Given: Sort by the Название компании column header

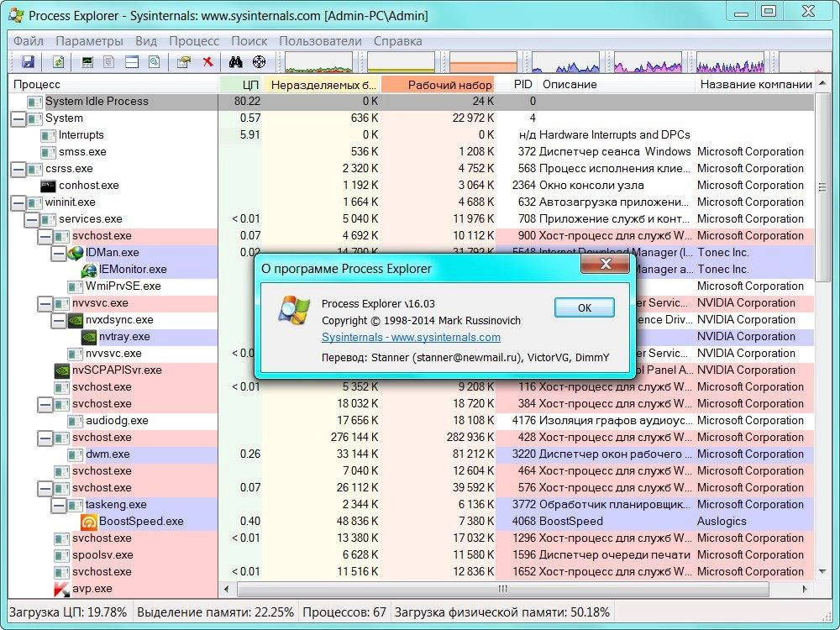Looking at the screenshot, I should (755, 85).
